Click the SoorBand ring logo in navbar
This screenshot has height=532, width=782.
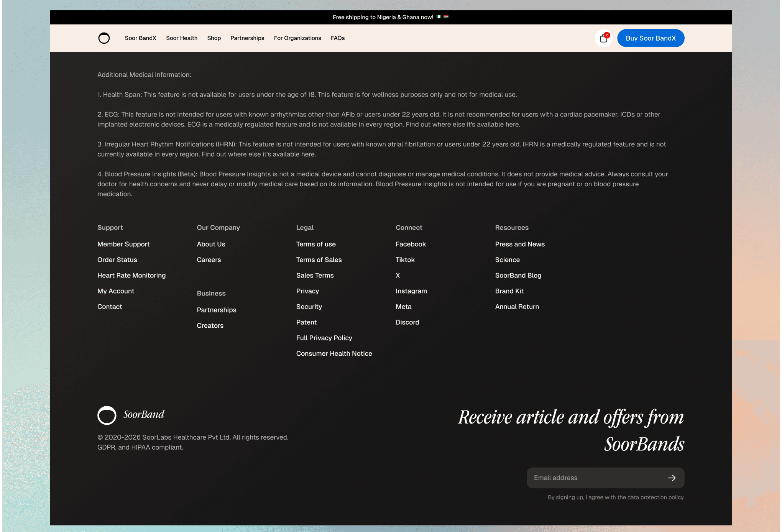104,38
